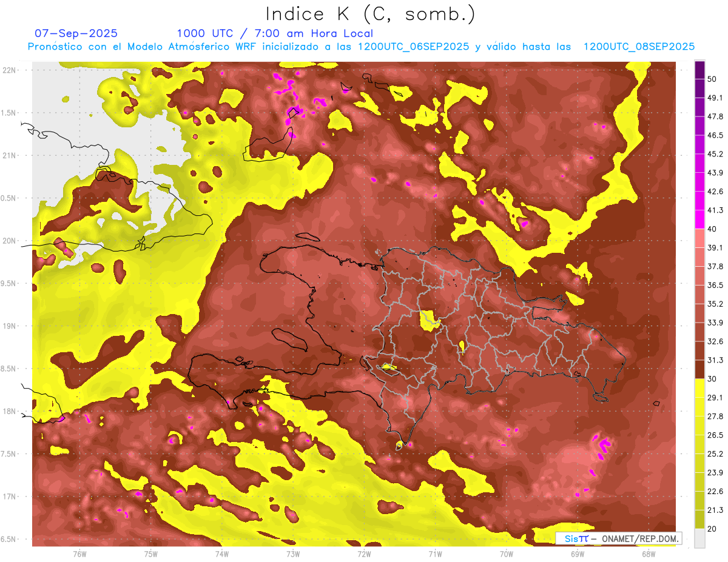Click the 36.5 color scale value

point(715,285)
